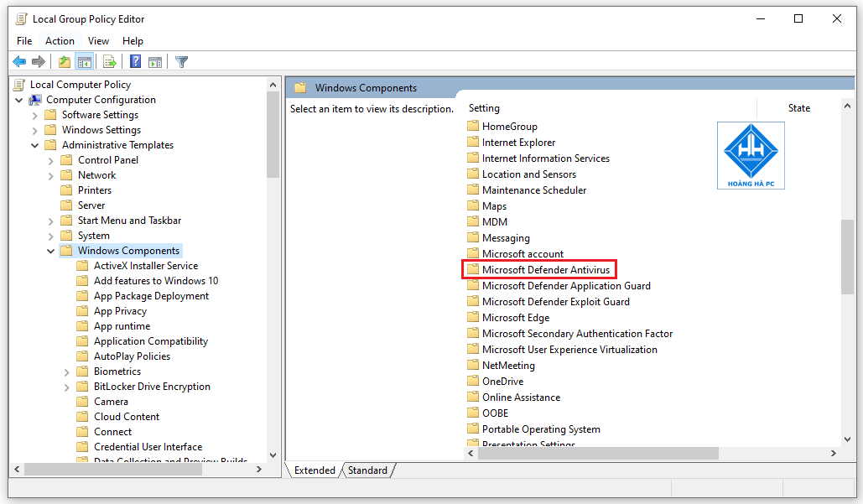
Task: Expand the Biometrics node
Action: click(66, 372)
